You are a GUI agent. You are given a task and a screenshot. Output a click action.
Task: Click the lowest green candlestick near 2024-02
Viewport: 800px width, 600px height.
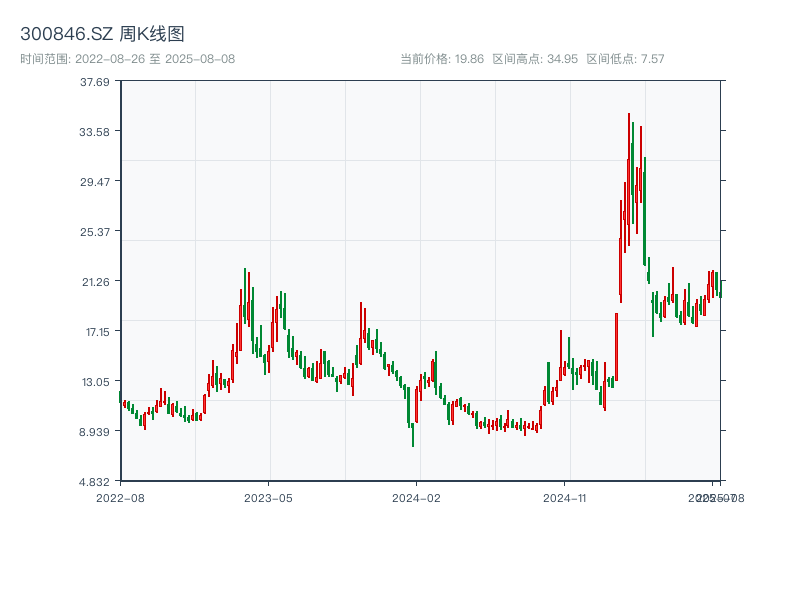[x=413, y=430]
